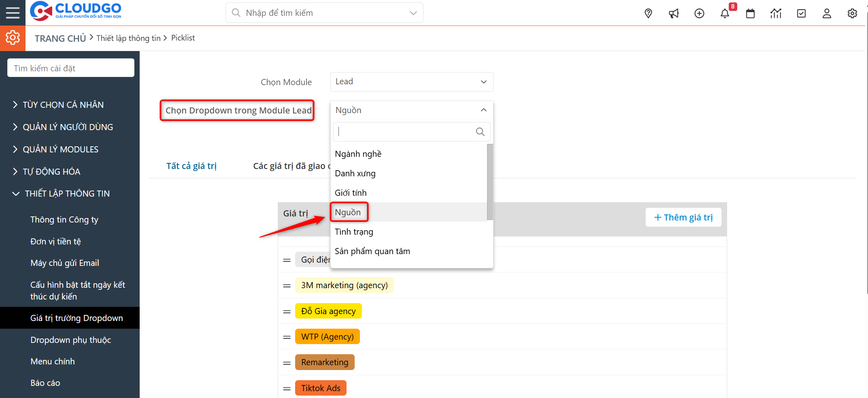Open the user profile icon
The width and height of the screenshot is (868, 398).
click(827, 13)
